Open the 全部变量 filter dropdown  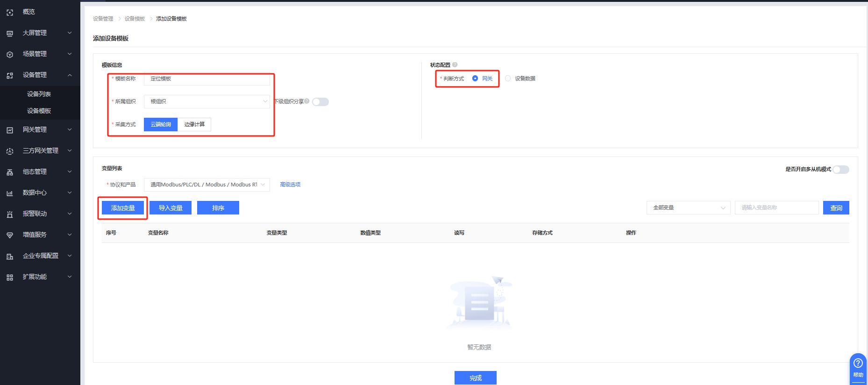[688, 208]
